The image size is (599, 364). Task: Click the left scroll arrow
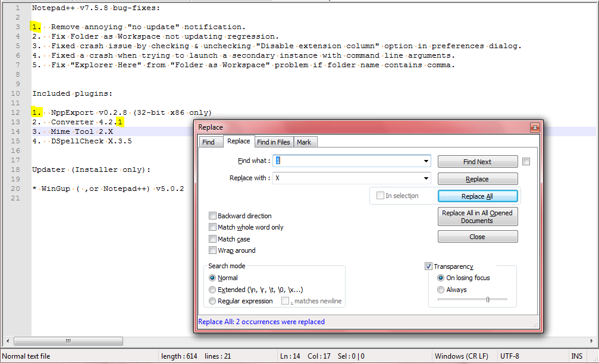tap(8, 341)
